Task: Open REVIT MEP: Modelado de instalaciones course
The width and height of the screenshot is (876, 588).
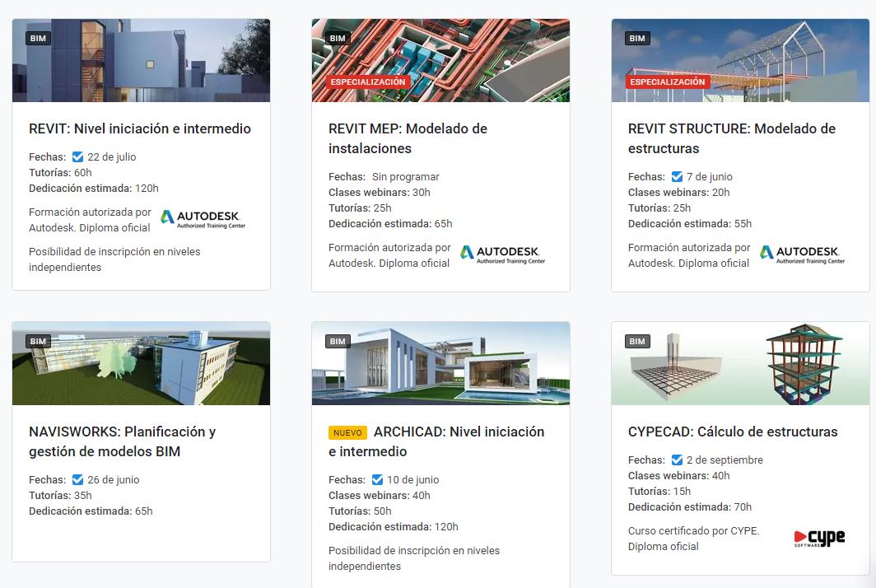Action: coord(408,138)
